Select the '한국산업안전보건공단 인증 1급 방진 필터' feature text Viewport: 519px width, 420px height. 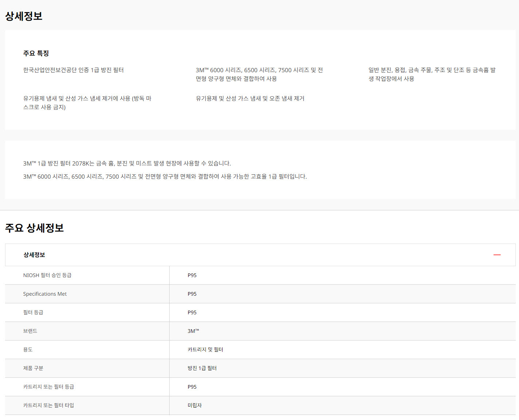pos(73,70)
